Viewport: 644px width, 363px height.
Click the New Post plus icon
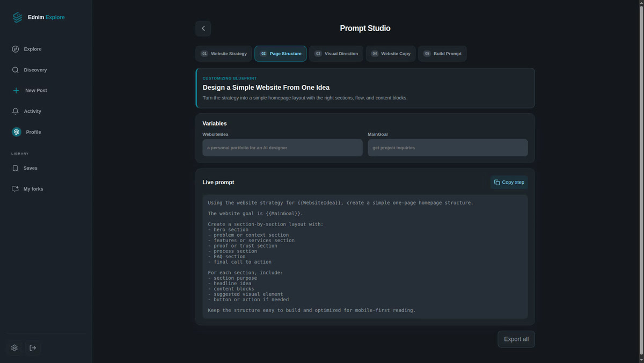tap(16, 90)
